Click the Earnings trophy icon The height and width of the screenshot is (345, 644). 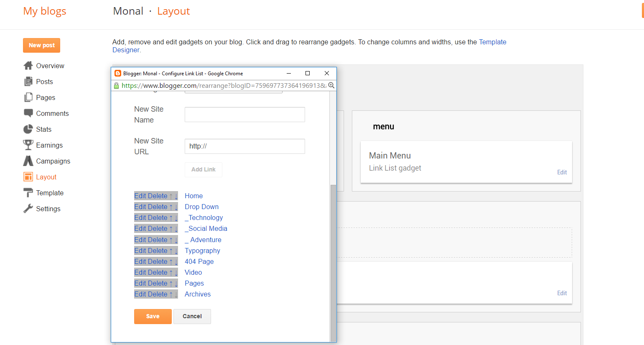pos(28,145)
